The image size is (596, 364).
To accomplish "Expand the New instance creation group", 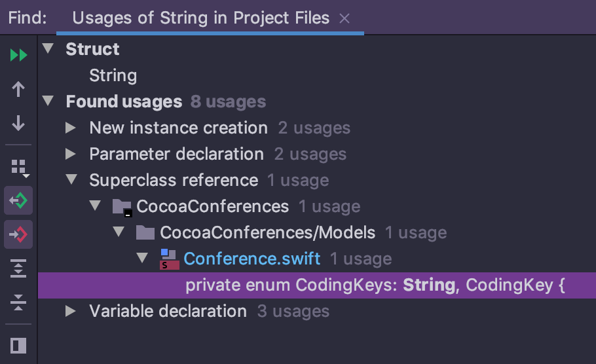I will (x=71, y=128).
